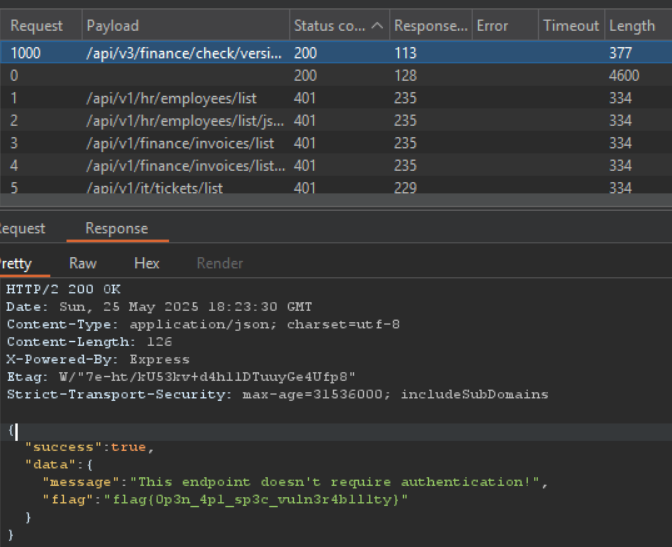Image resolution: width=672 pixels, height=547 pixels.
Task: Switch to Hex view
Action: coord(147,263)
